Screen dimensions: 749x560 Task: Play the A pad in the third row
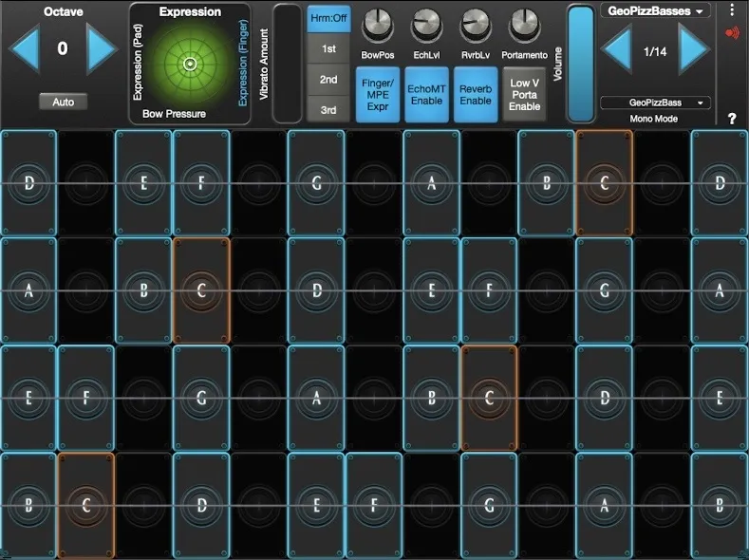pos(316,398)
